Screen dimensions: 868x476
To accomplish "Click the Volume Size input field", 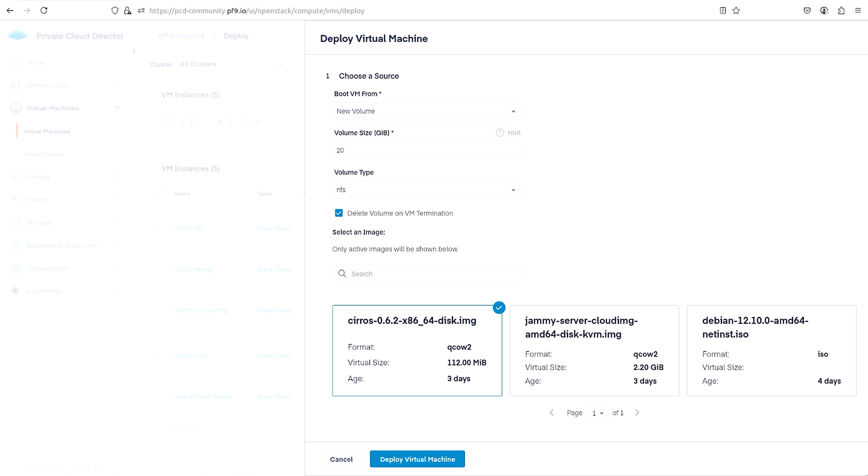I will [426, 150].
